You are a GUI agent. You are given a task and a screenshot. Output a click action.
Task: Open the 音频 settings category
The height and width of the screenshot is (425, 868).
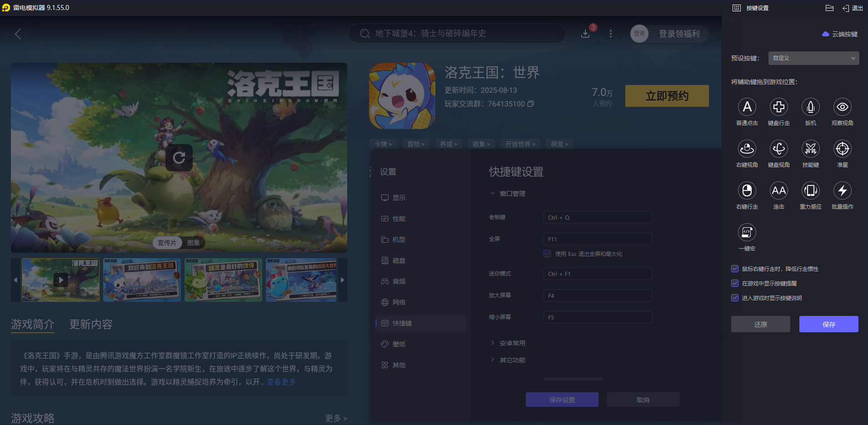[x=421, y=281]
